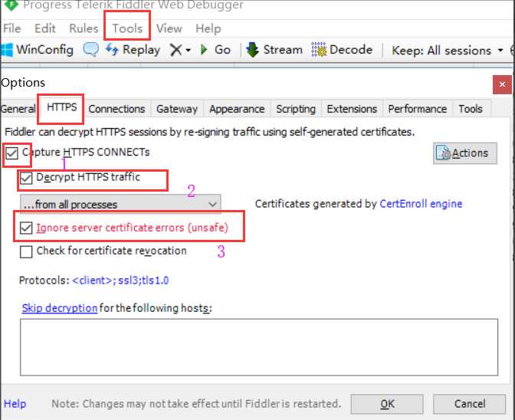Click the Help link in dialog
The image size is (515, 420).
15,404
